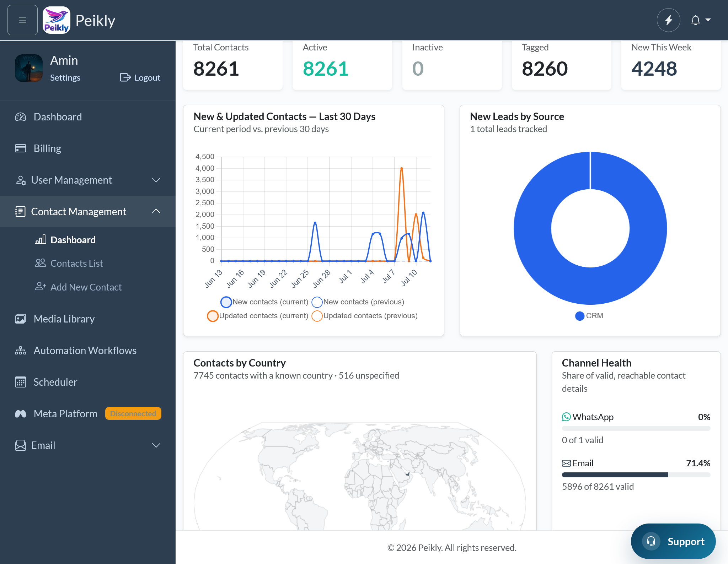Click '1 total leads tracked' subtitle

point(508,129)
